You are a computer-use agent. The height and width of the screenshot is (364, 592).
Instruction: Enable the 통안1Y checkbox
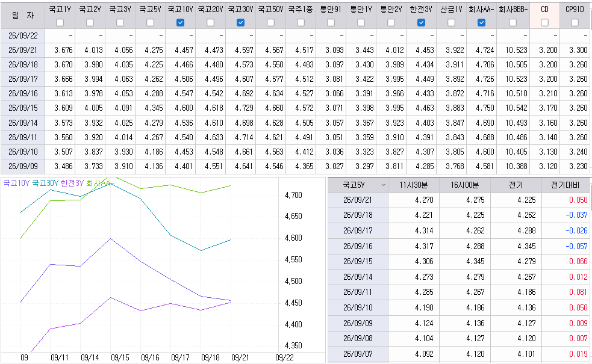[361, 23]
